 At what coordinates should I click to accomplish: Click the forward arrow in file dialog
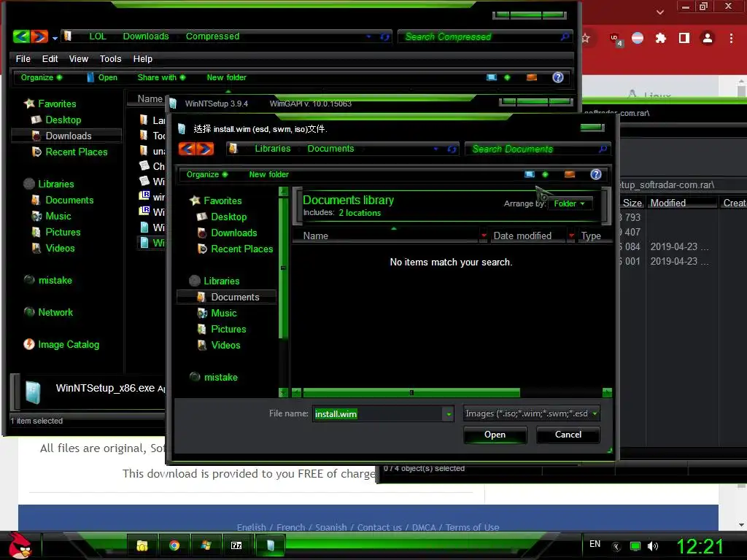tap(205, 149)
